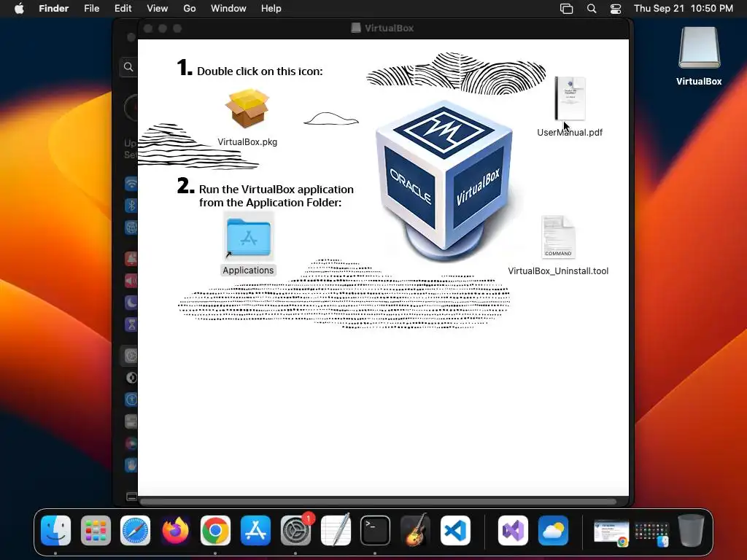
Task: Open the VirtualBox.pkg installer package icon
Action: click(x=247, y=109)
